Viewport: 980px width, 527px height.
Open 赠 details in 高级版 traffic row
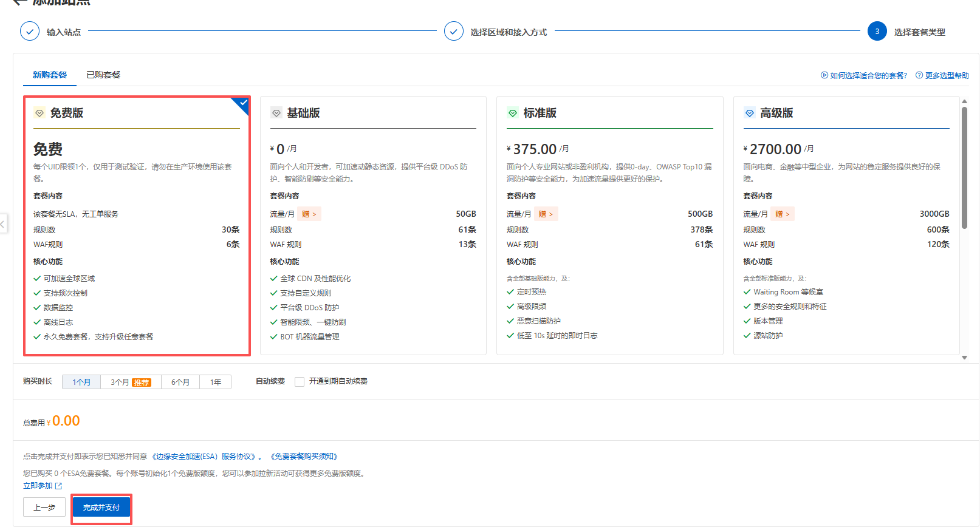(x=783, y=214)
